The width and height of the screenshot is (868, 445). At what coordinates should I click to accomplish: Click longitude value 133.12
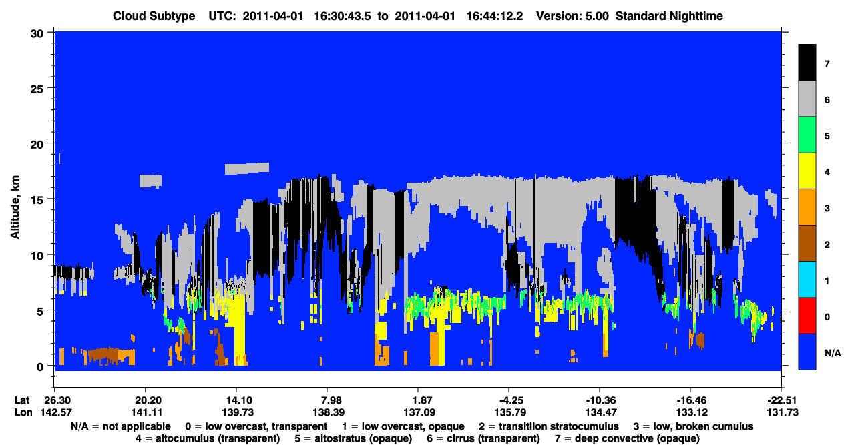click(690, 412)
